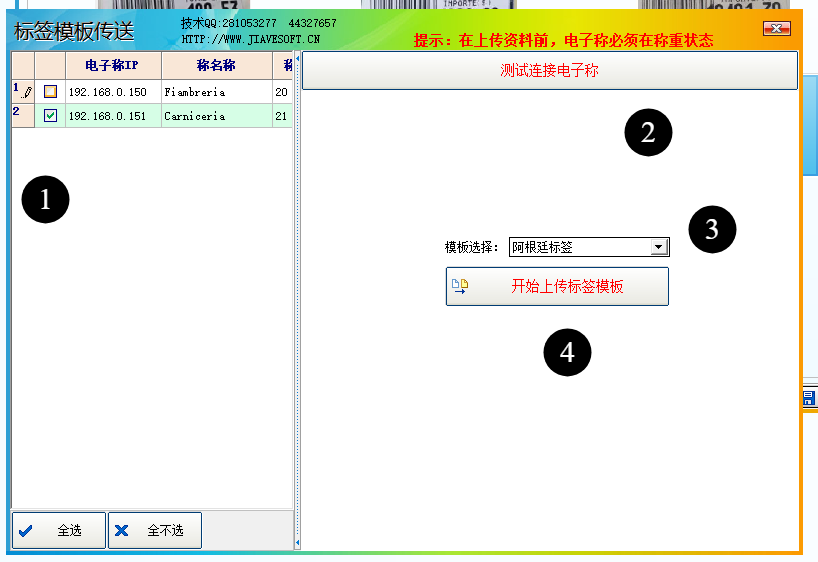Viewport: 818px width, 562px height.
Task: Click 测试连接电子称 button
Action: point(550,70)
